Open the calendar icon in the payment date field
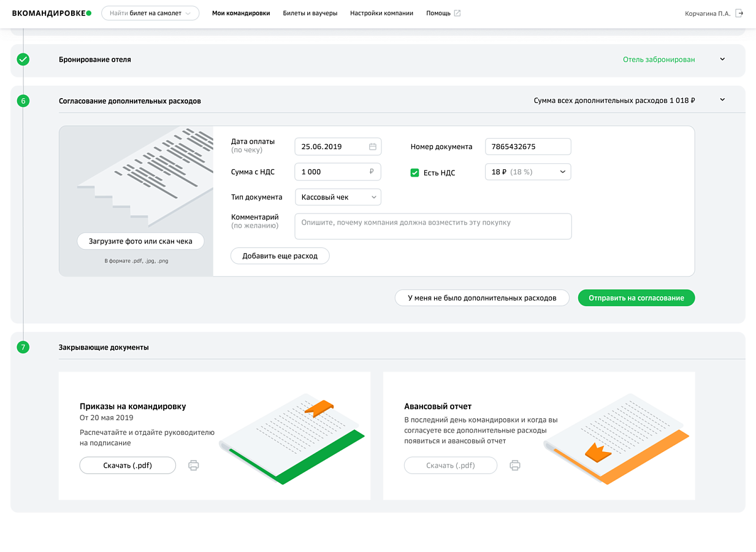The width and height of the screenshot is (756, 552). [372, 147]
